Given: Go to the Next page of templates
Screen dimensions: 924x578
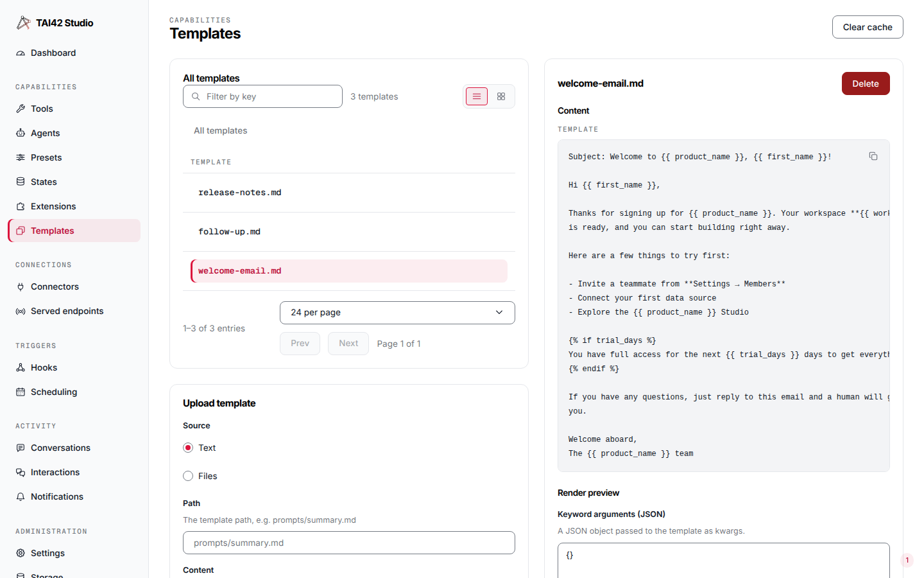Looking at the screenshot, I should 348,344.
